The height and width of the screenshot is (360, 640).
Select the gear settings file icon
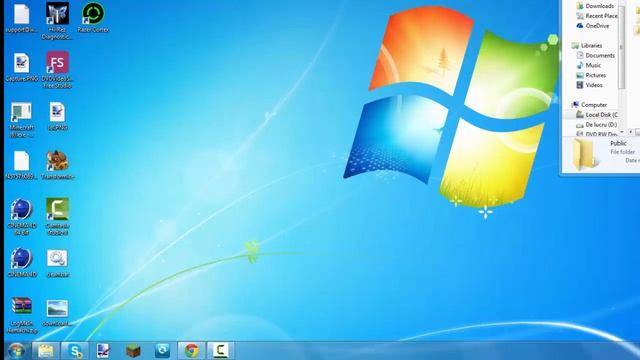(x=57, y=263)
